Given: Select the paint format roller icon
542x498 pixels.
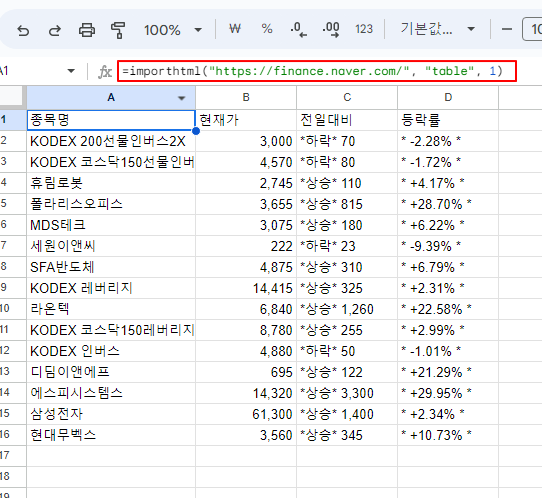Looking at the screenshot, I should [x=118, y=30].
